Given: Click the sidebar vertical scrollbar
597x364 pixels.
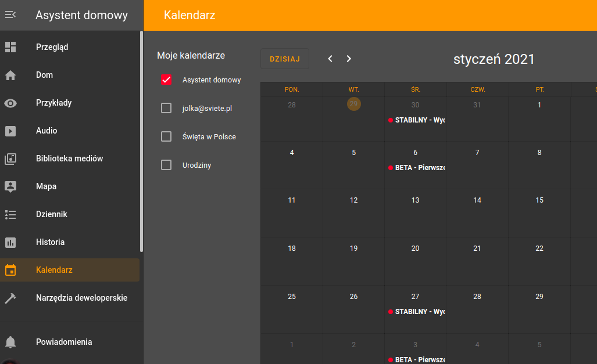Looking at the screenshot, I should tap(142, 142).
